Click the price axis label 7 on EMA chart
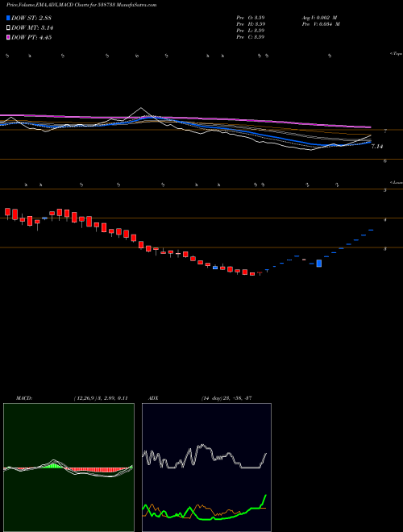 click(x=385, y=131)
